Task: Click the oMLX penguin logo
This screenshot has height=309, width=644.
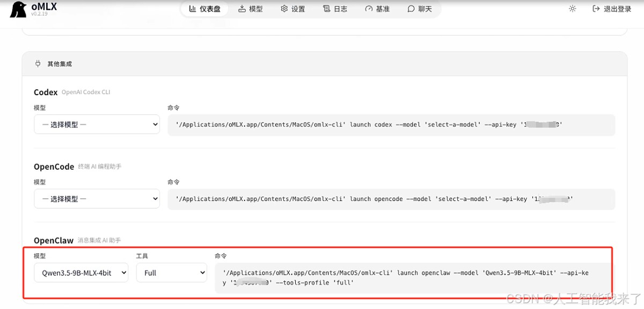Action: coord(18,9)
